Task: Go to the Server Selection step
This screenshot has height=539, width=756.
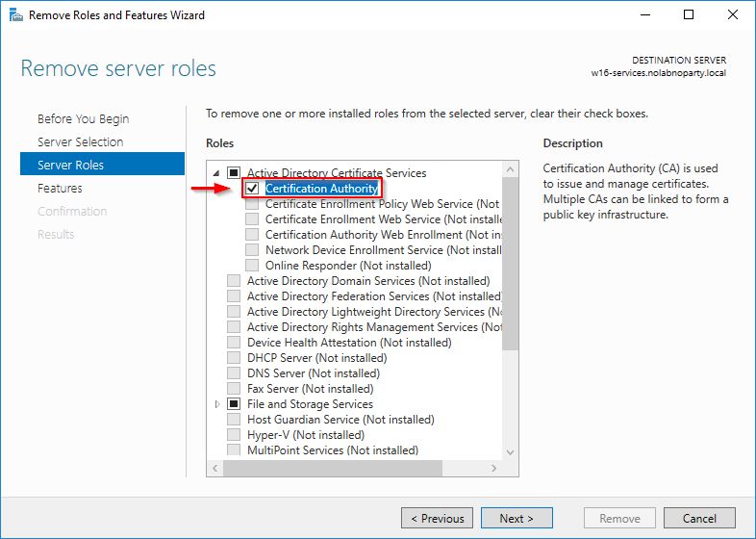Action: [81, 141]
